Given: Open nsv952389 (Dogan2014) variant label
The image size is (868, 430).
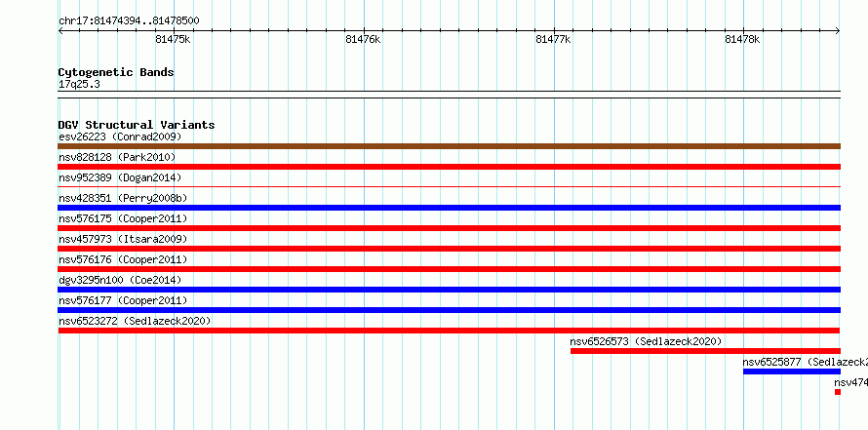Looking at the screenshot, I should pyautogui.click(x=120, y=177).
